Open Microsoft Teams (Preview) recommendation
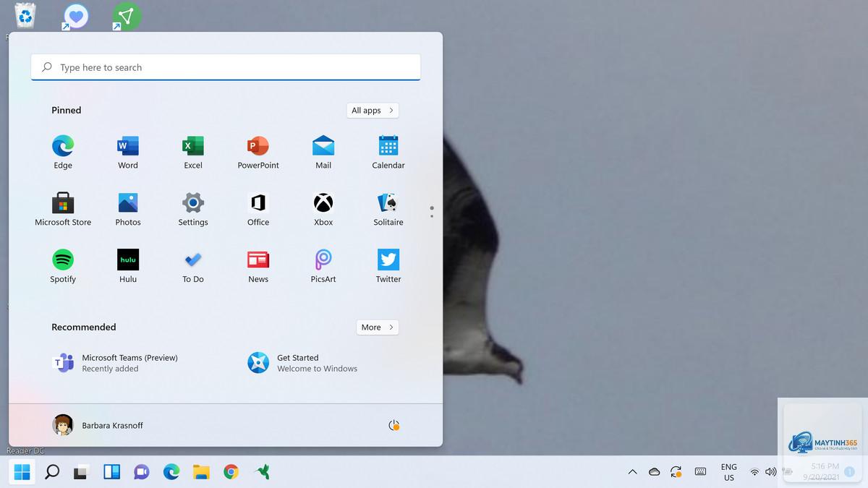The image size is (868, 488). [x=116, y=363]
